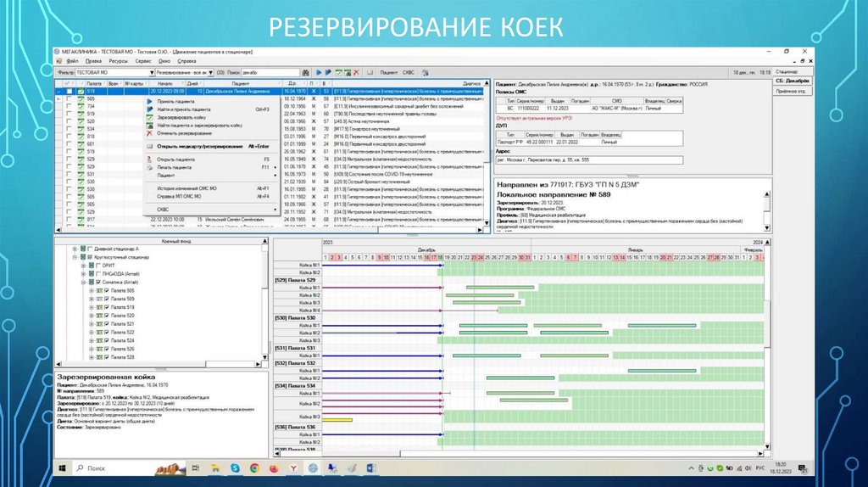Expand the ОРИТ tree node

(84, 266)
